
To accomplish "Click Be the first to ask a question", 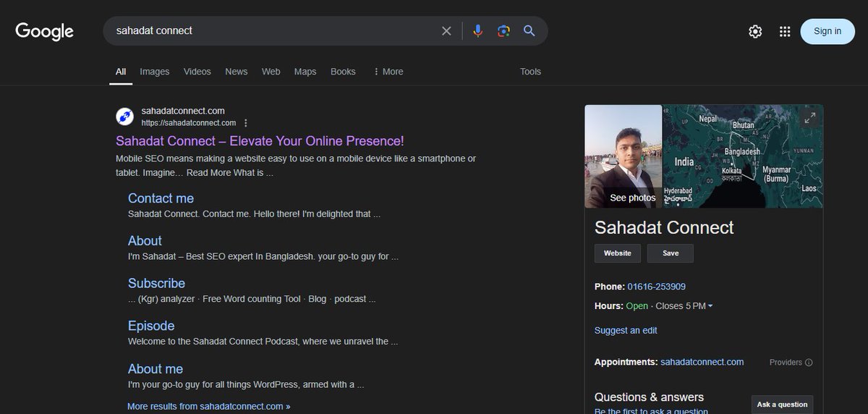I will tap(651, 411).
